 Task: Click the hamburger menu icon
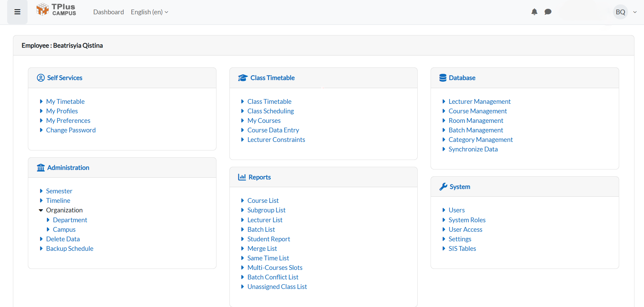[x=17, y=12]
